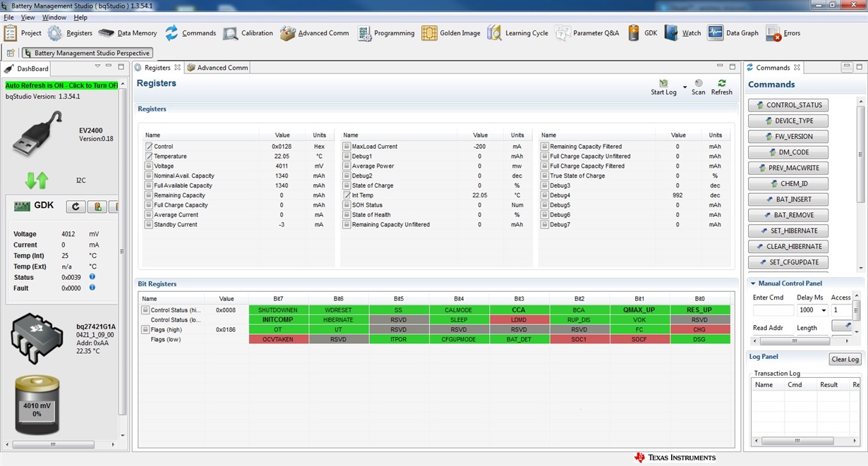Click the bq27421G1A chip image
The height and width of the screenshot is (466, 868).
[x=37, y=339]
